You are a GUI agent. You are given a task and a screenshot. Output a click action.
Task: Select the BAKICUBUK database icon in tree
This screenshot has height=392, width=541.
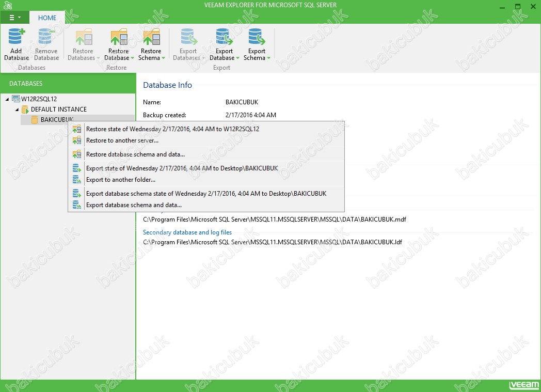(x=35, y=120)
